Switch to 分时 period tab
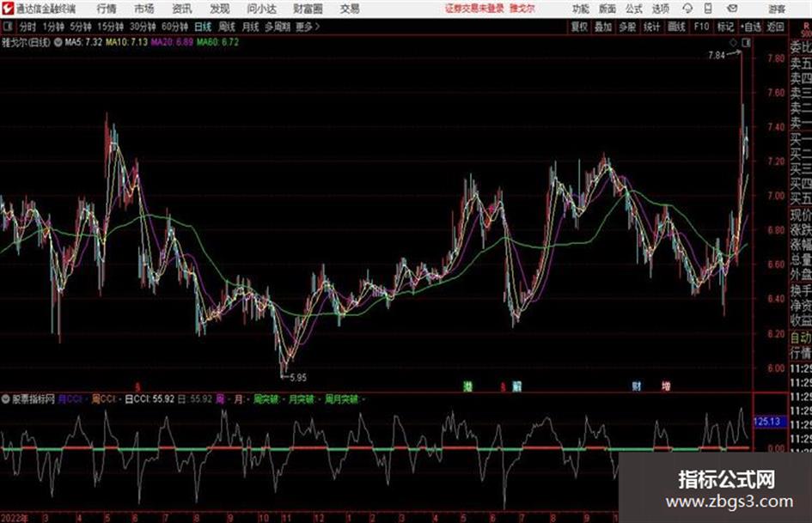Viewport: 812px width, 523px height. 27,27
